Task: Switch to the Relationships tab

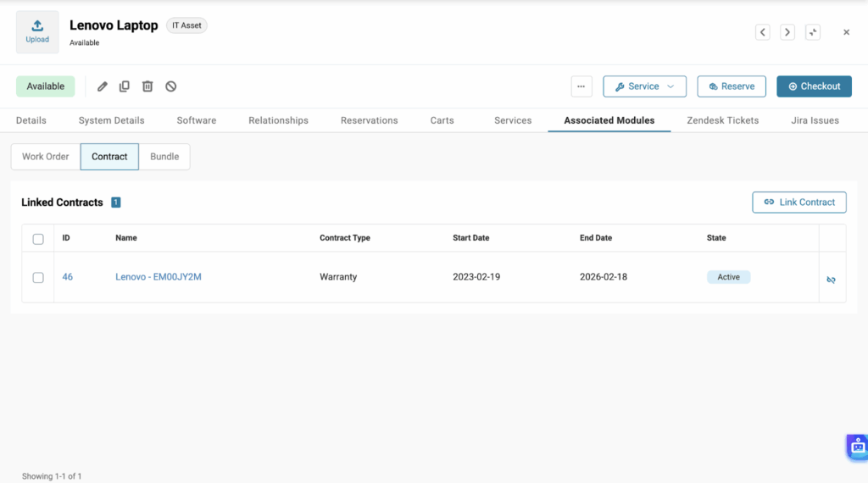Action: point(278,120)
